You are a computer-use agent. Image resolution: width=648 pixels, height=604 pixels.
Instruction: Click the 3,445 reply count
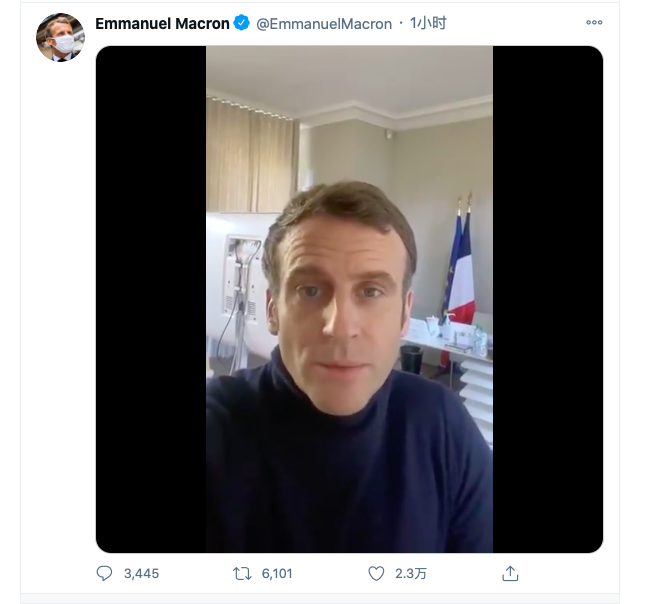(x=141, y=574)
